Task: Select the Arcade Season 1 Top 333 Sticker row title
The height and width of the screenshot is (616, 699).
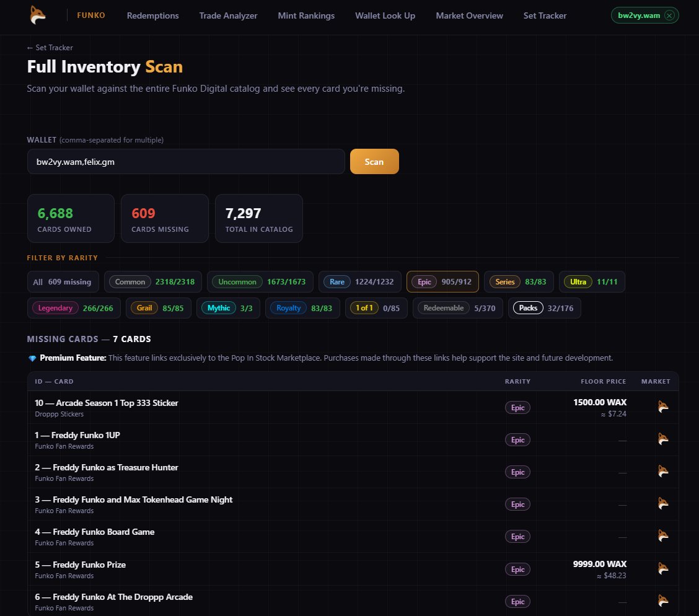Action: tap(107, 403)
